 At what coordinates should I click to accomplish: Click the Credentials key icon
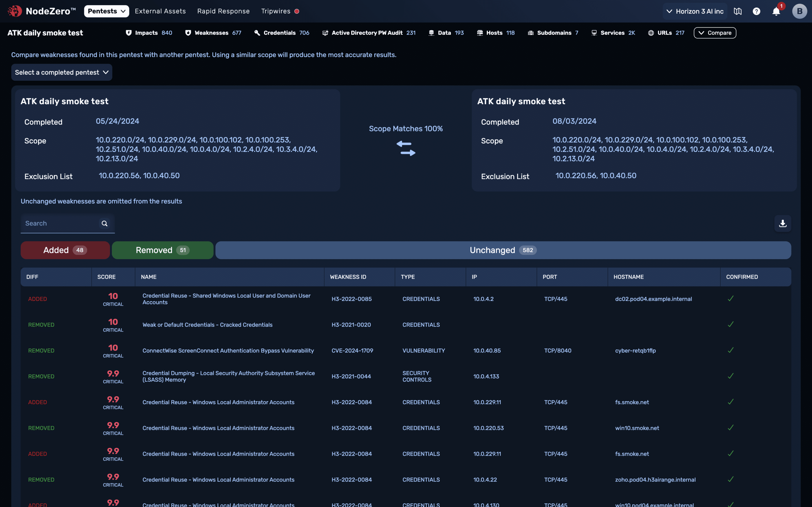257,32
